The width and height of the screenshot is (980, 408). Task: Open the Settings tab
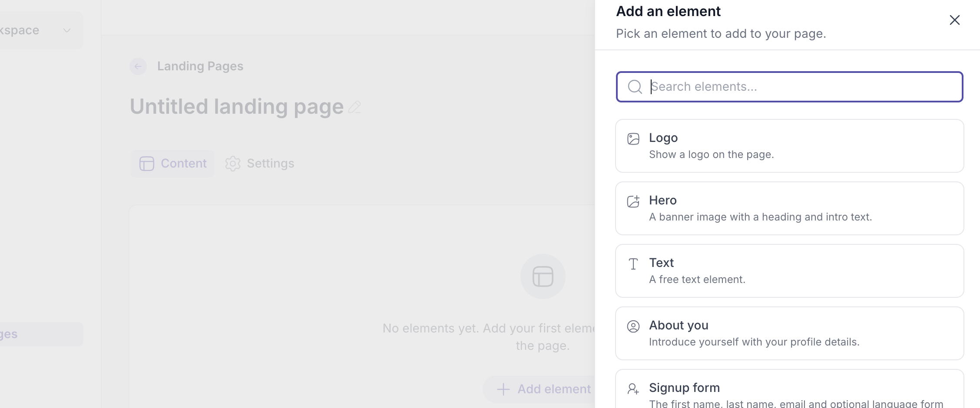259,164
